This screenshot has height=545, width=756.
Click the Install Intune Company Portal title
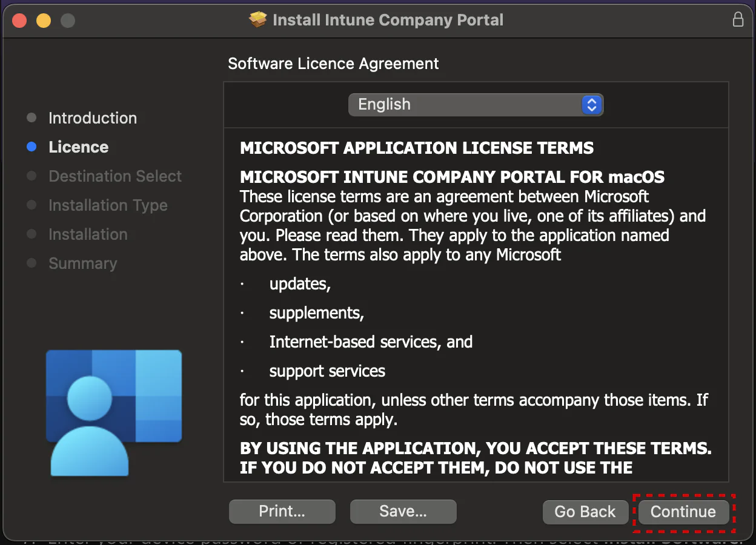tap(388, 20)
